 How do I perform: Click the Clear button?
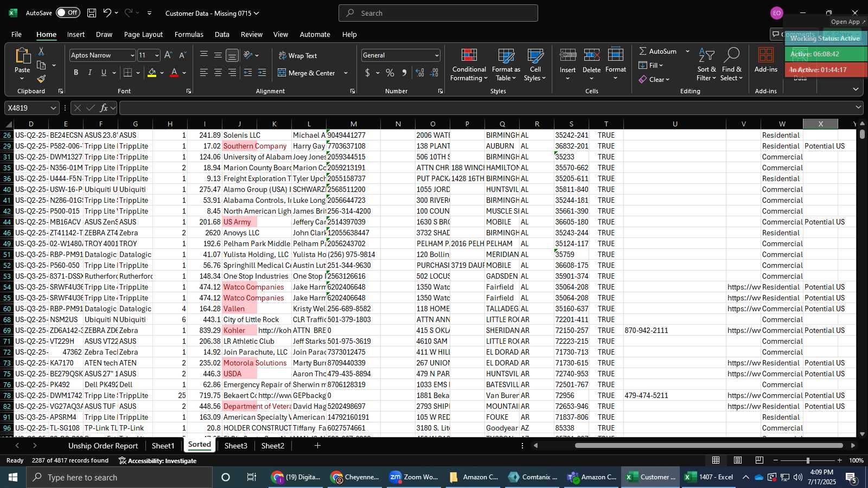tap(654, 79)
